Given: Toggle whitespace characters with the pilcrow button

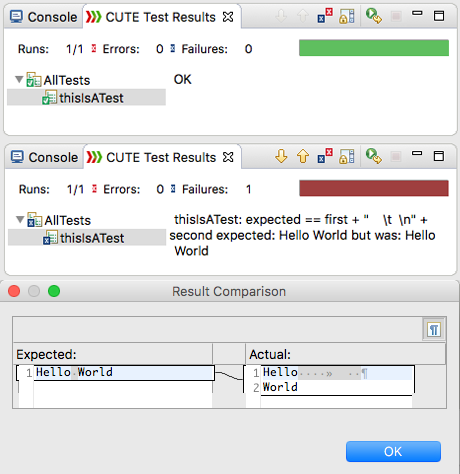Looking at the screenshot, I should coord(434,330).
